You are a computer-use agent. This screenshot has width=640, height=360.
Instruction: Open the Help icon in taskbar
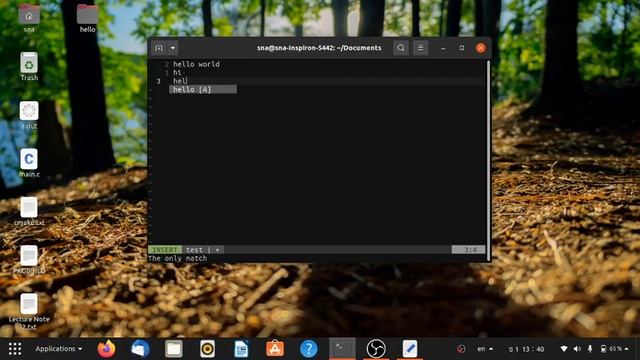(x=309, y=349)
